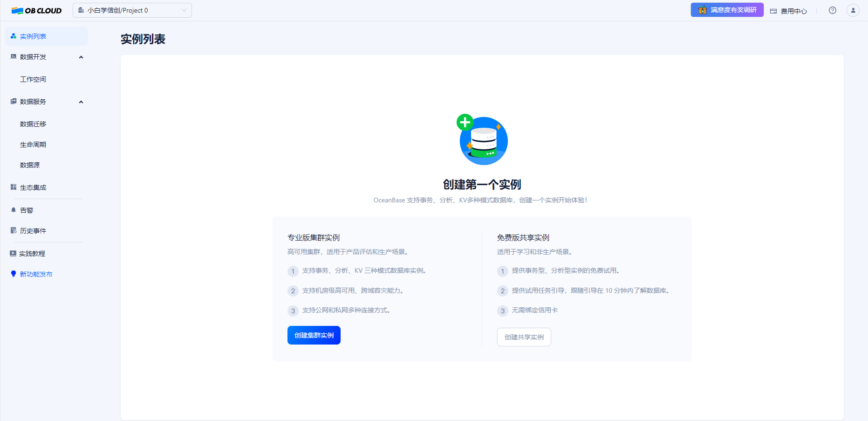The image size is (868, 421).
Task: Open 新功能发布 new feature releases
Action: [x=36, y=274]
